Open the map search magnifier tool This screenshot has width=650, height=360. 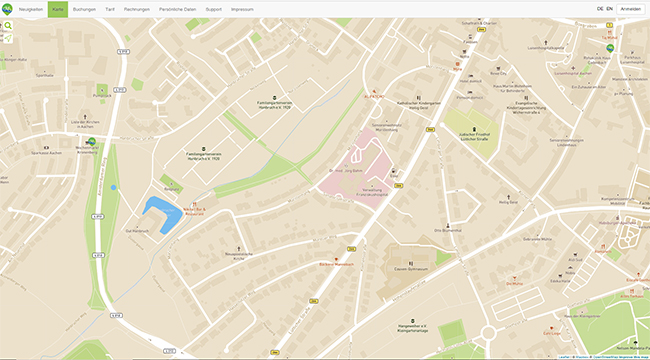[8, 26]
